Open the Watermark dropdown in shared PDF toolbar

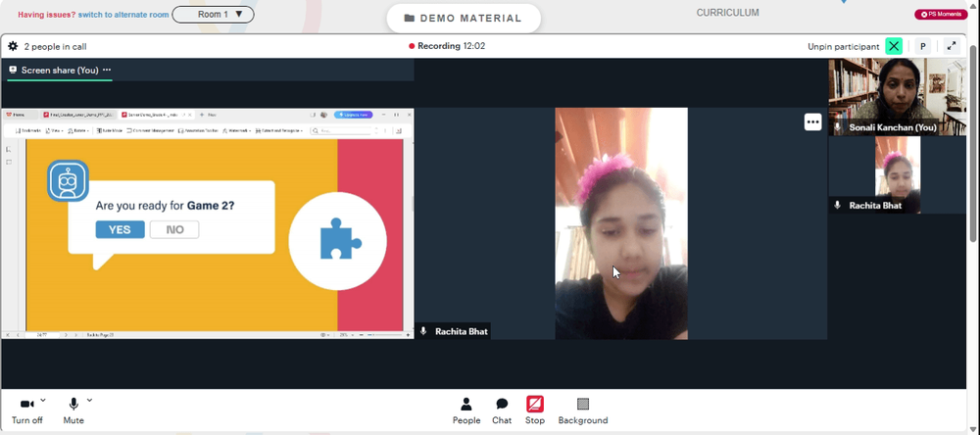pos(236,130)
